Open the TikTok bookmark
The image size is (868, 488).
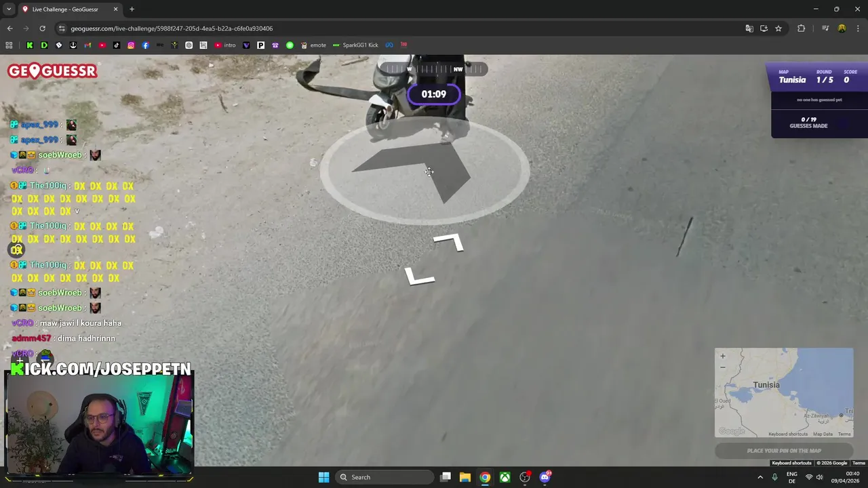click(117, 45)
